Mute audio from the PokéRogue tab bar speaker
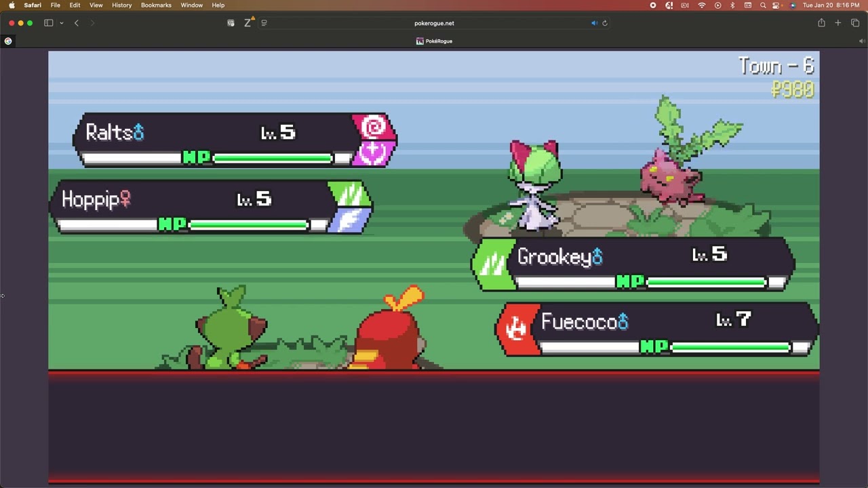868x488 pixels. click(x=862, y=41)
